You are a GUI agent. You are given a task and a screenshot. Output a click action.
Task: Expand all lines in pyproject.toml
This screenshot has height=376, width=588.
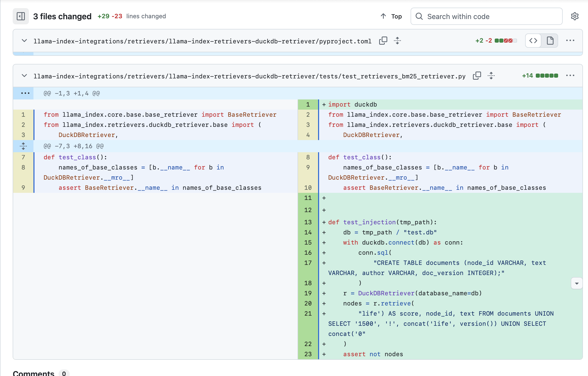397,41
